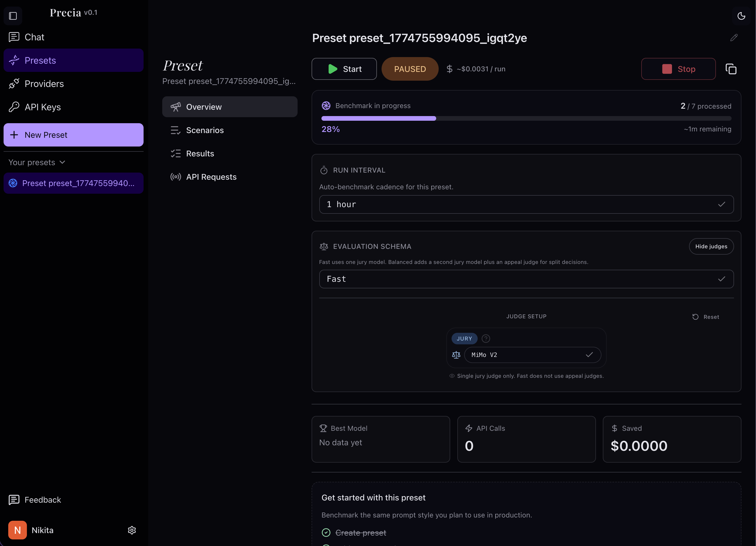756x546 pixels.
Task: Open the Run Interval 1 hour dropdown
Action: 526,204
